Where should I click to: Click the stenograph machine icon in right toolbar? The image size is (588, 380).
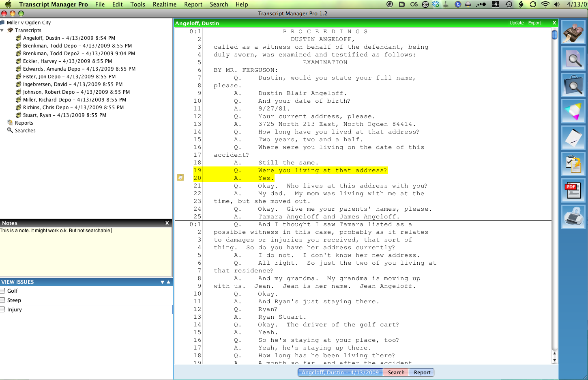click(573, 32)
